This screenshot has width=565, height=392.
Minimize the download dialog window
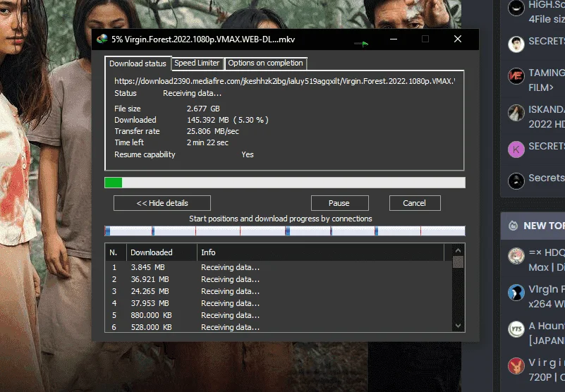point(394,39)
